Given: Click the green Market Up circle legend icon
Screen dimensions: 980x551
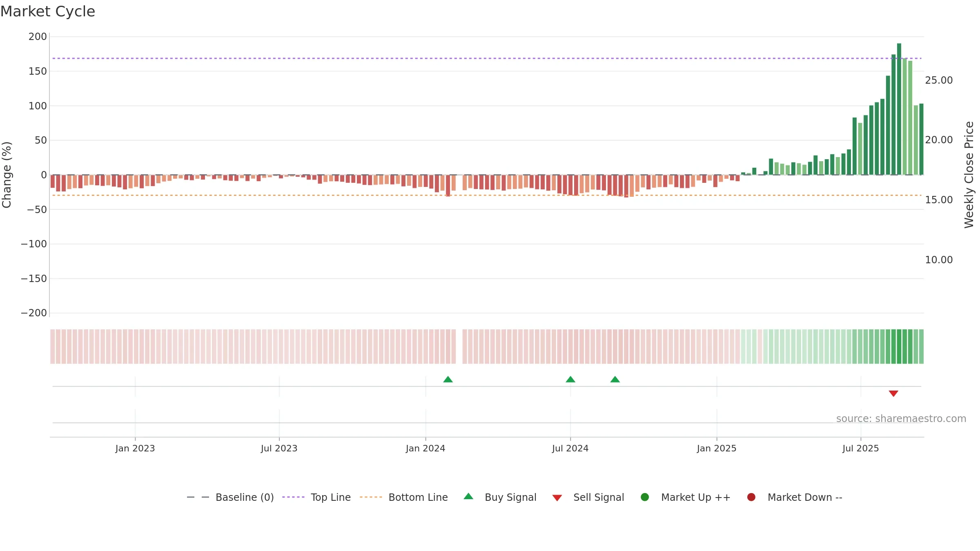Looking at the screenshot, I should pyautogui.click(x=645, y=497).
